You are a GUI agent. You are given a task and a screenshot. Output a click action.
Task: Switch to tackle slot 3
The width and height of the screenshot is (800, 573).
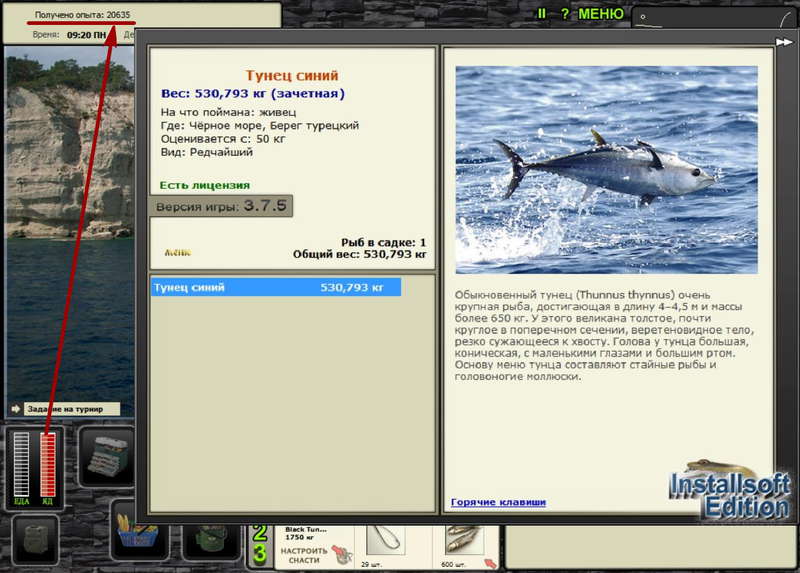[260, 554]
